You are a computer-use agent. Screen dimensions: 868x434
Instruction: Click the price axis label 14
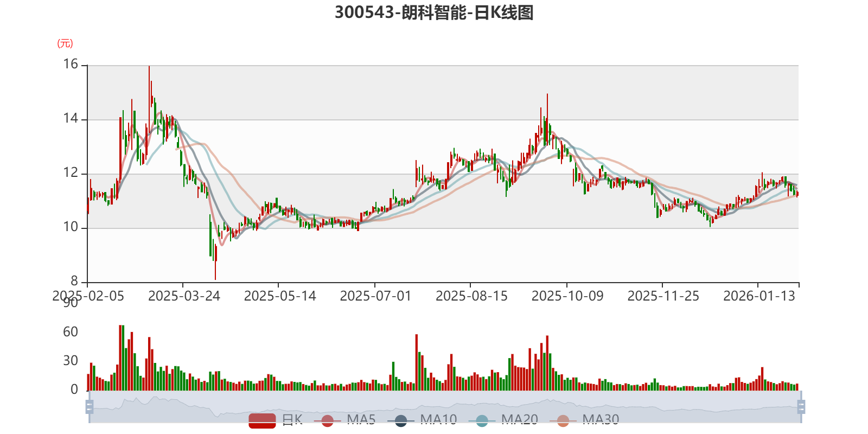coord(71,119)
